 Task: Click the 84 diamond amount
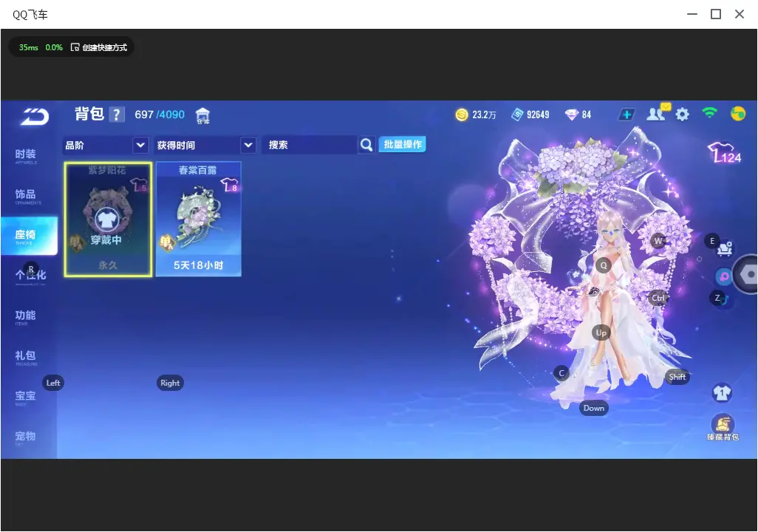click(587, 115)
